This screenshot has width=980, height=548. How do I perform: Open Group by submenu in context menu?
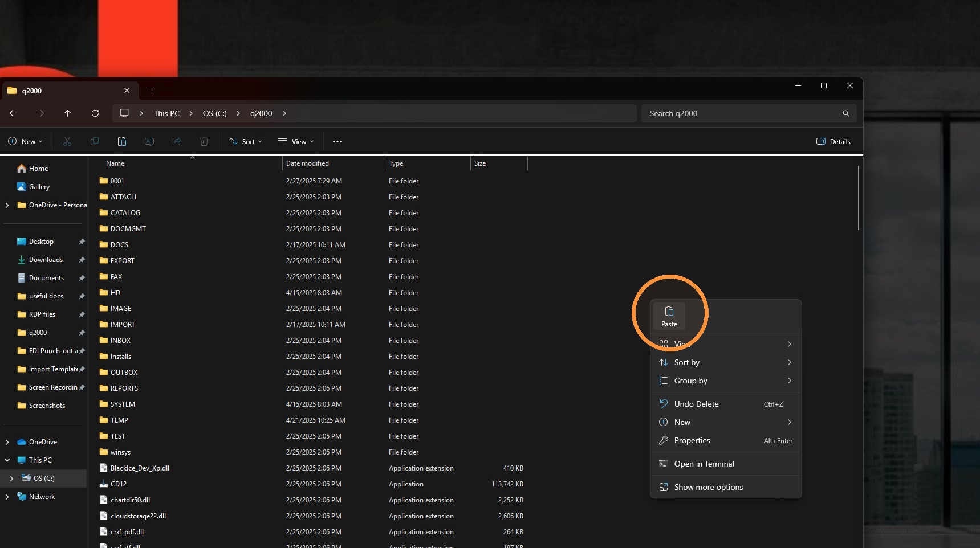(726, 381)
